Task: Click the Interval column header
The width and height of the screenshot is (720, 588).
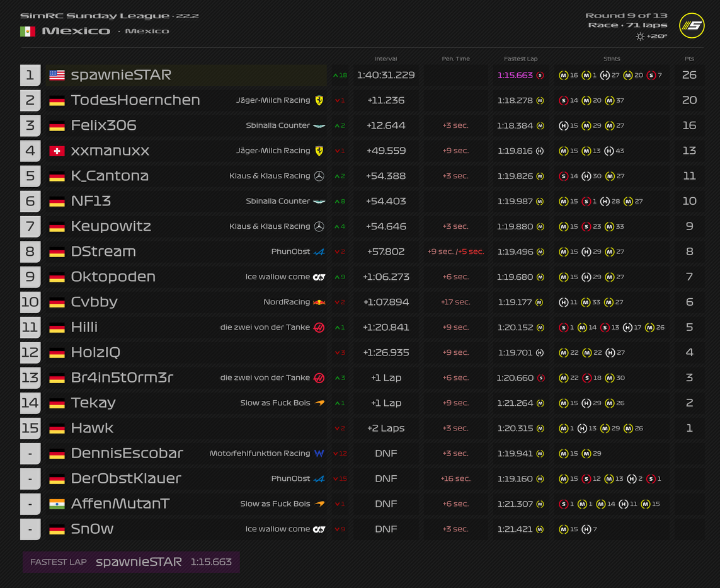Action: coord(386,59)
